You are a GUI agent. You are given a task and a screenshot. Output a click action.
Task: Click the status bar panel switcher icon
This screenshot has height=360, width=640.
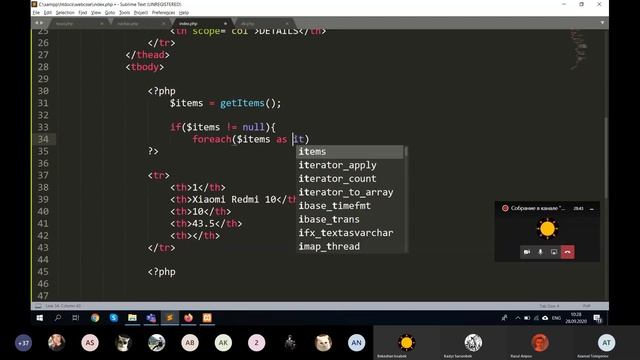pyautogui.click(x=38, y=306)
